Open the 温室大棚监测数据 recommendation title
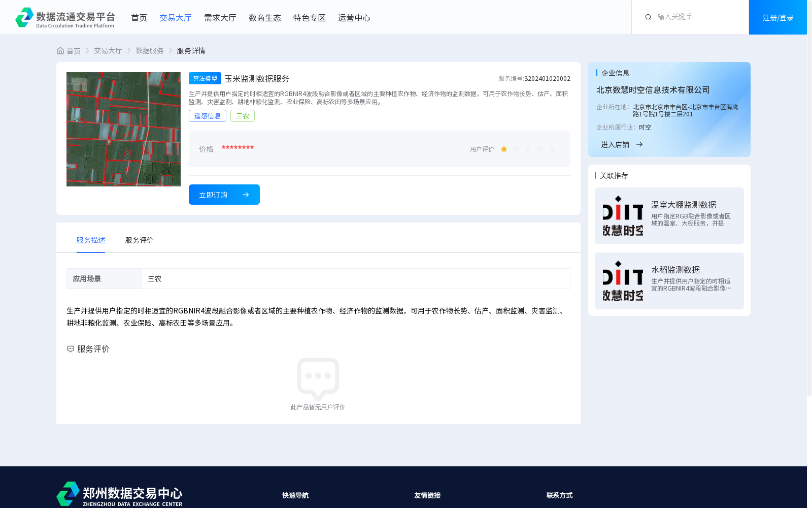Image resolution: width=812 pixels, height=508 pixels. coord(684,205)
